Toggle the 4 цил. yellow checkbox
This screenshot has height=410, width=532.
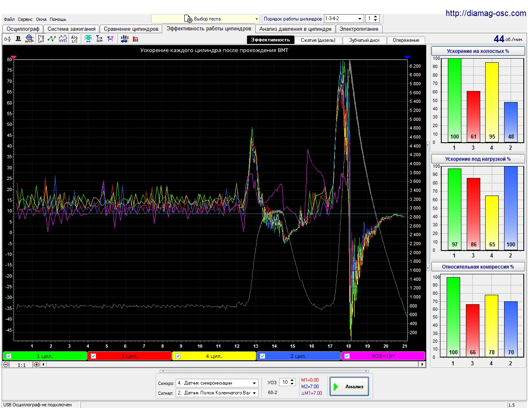pos(178,356)
